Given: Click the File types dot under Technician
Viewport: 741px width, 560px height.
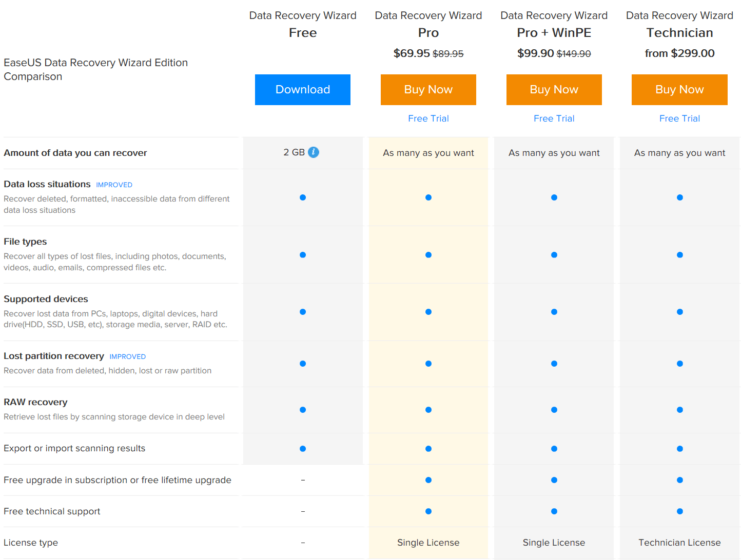Looking at the screenshot, I should (x=679, y=255).
